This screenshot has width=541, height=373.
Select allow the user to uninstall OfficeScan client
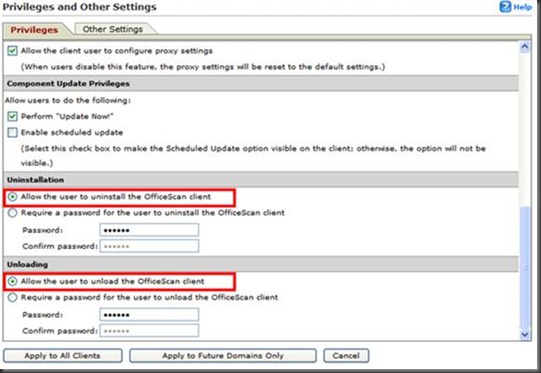point(12,197)
